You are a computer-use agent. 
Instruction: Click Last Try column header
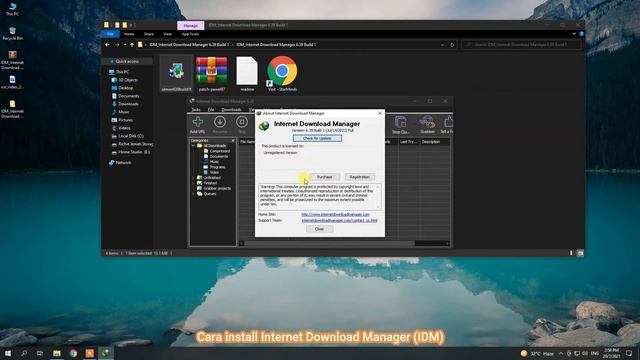tap(408, 142)
